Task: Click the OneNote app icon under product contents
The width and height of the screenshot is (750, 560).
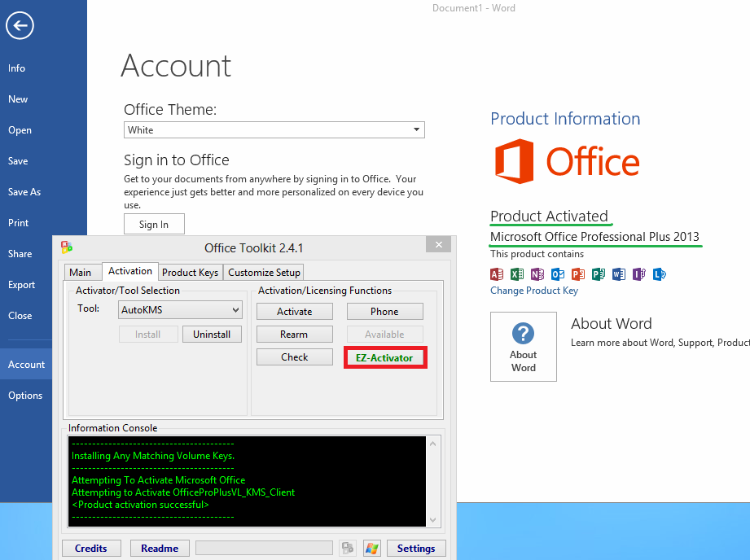Action: coord(537,274)
